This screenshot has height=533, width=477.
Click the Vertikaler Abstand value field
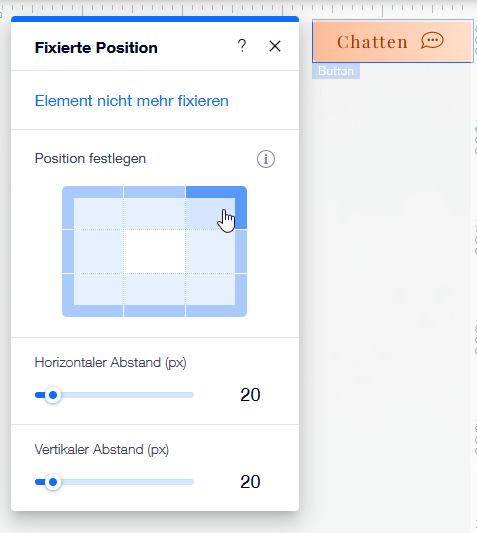pos(250,482)
